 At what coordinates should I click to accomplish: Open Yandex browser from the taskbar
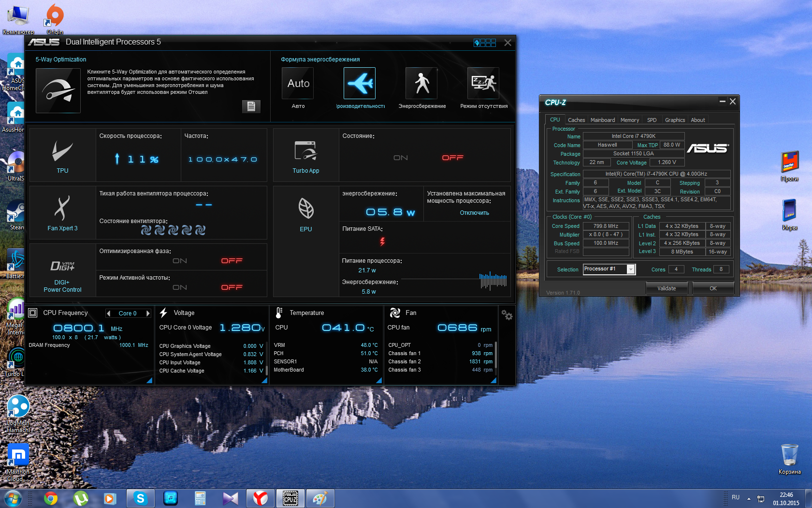(x=261, y=498)
